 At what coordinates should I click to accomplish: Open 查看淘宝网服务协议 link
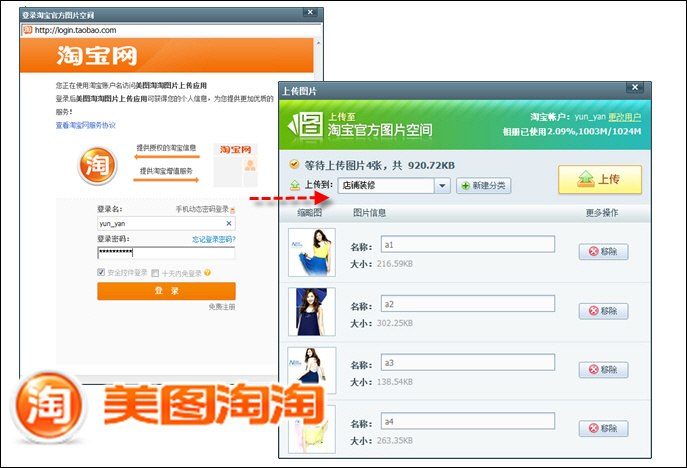coord(85,125)
